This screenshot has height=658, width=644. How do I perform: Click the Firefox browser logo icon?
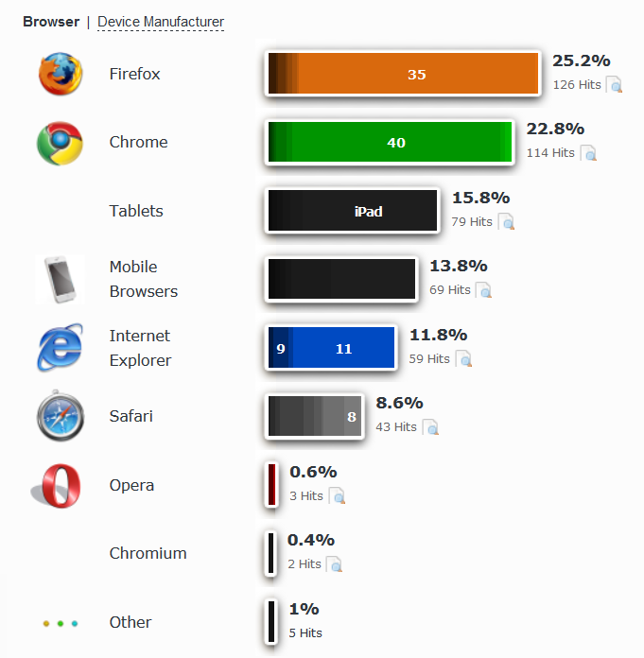[x=61, y=74]
